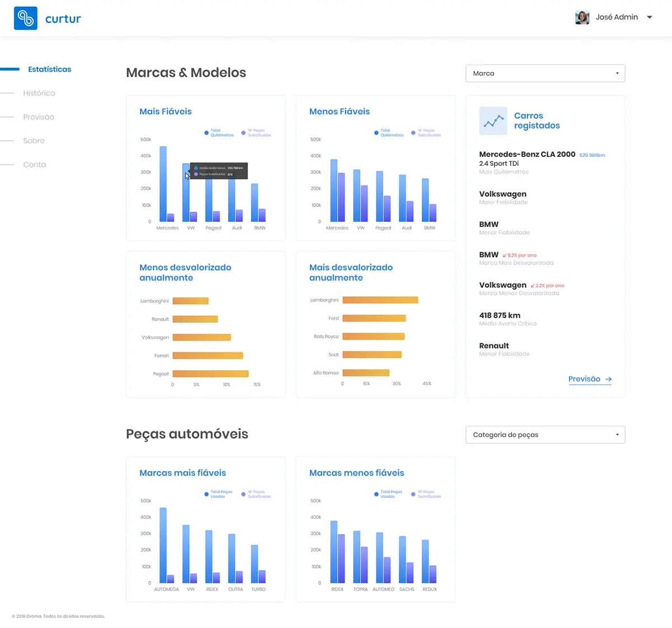Click Ferrari bar in Menos desvalorizado chart
The image size is (672, 628).
[208, 356]
